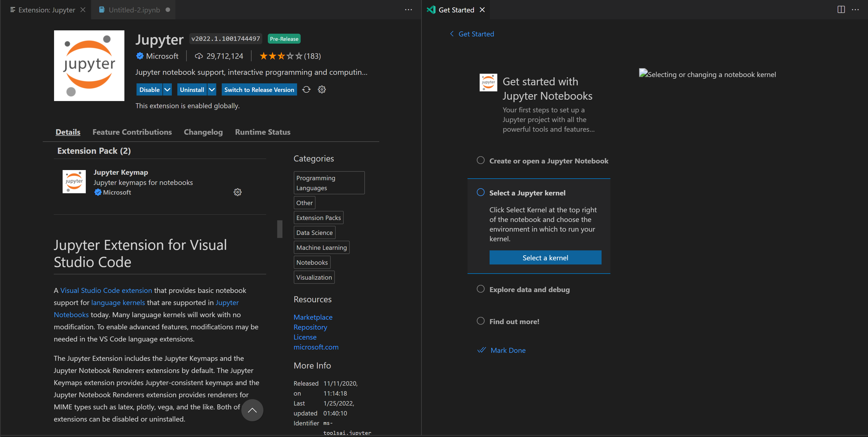868x437 pixels.
Task: Open the Runtime Status tab
Action: click(263, 132)
